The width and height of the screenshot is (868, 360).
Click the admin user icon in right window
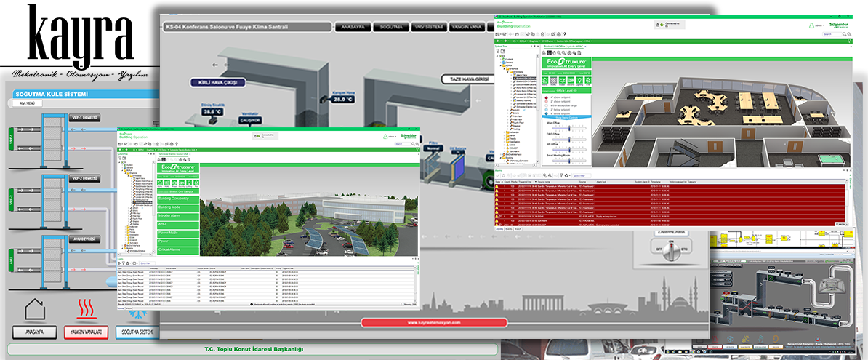point(811,25)
